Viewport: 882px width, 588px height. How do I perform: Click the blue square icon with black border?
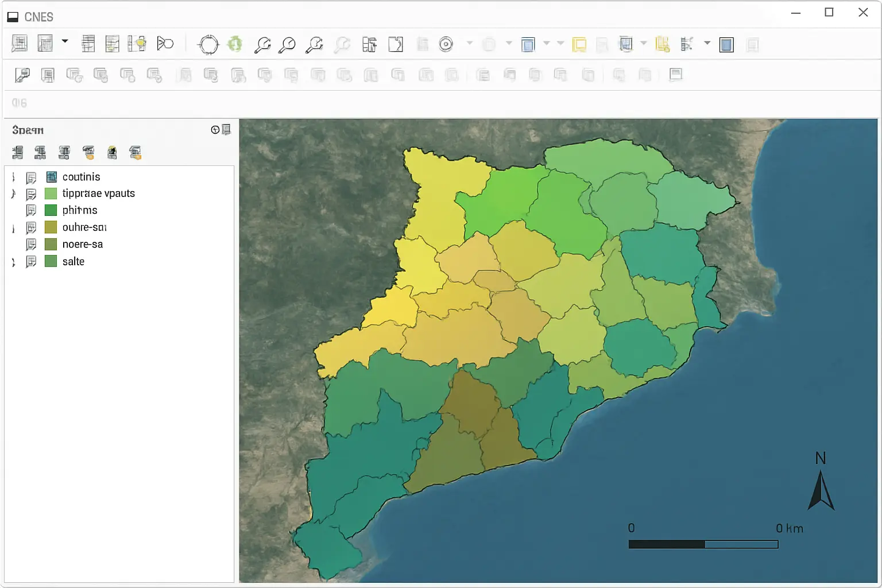click(x=726, y=44)
